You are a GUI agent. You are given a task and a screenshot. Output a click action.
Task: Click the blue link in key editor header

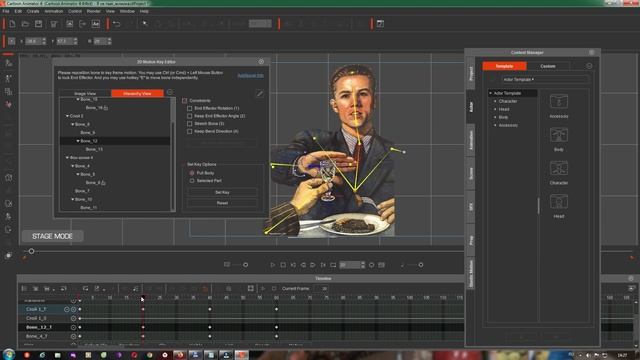coord(250,76)
